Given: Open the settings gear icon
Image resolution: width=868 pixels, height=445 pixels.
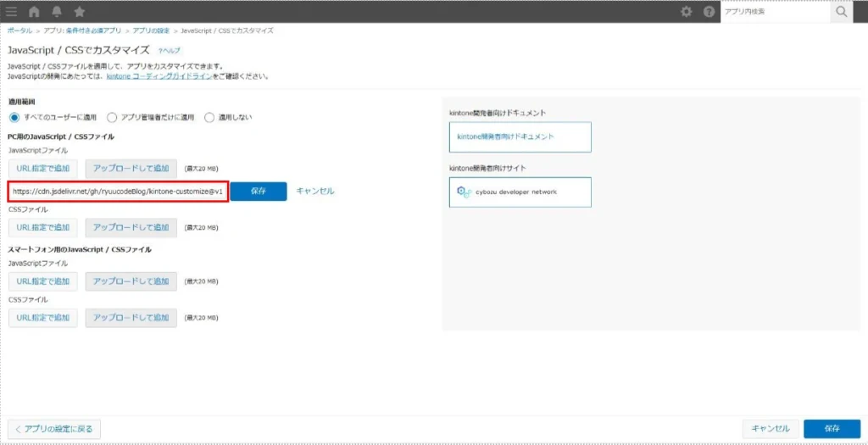Looking at the screenshot, I should pos(687,12).
